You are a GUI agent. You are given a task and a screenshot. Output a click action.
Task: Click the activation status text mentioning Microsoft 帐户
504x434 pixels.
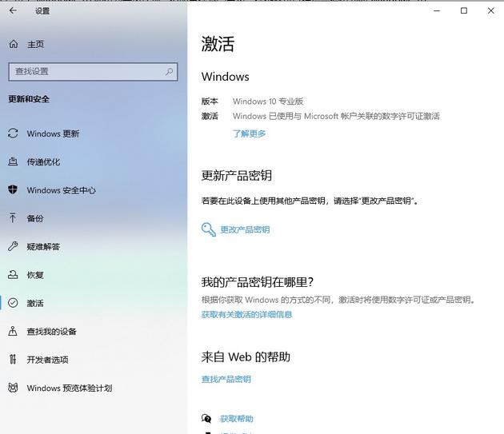click(336, 116)
